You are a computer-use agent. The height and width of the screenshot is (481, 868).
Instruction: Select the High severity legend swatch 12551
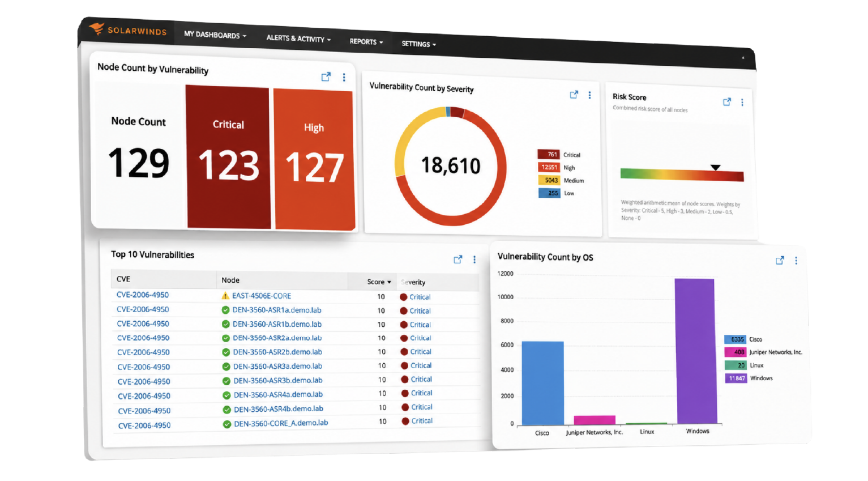click(x=549, y=167)
